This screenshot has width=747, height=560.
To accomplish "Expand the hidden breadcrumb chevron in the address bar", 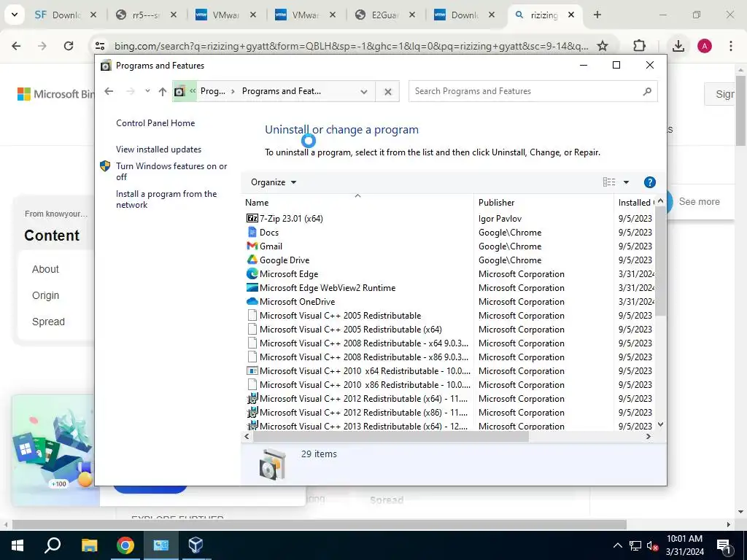I will pyautogui.click(x=193, y=91).
